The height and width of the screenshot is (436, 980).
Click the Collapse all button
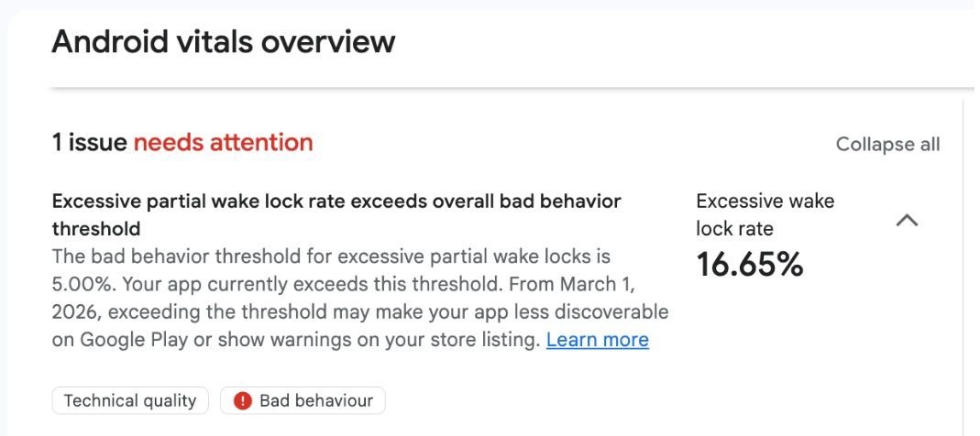point(887,145)
